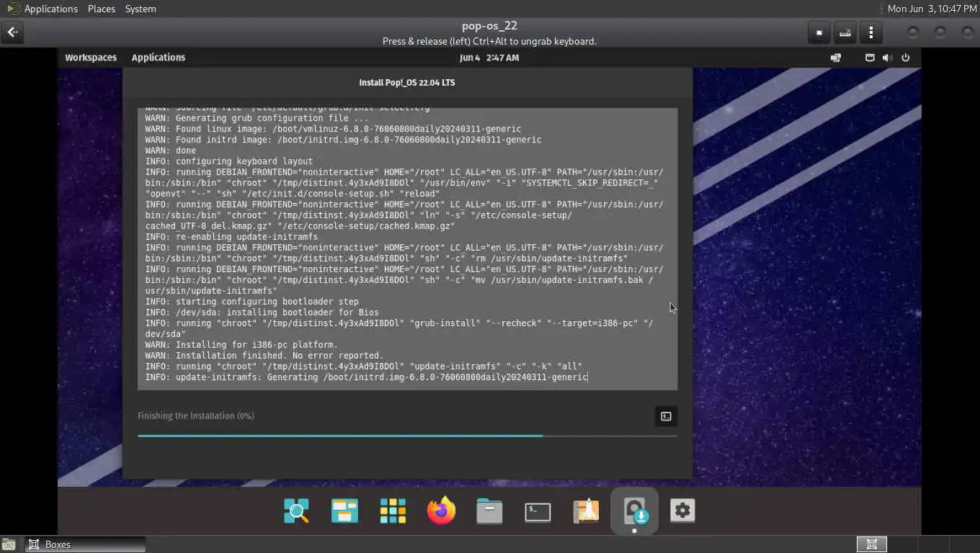Click 'Finishing the Installation (0%)' status text
This screenshot has width=980, height=553.
tap(196, 415)
